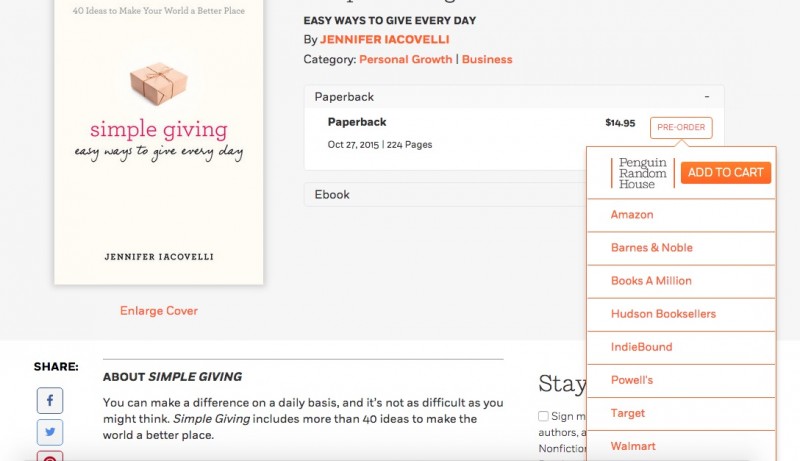Click the Enlarge Cover link

pos(159,311)
